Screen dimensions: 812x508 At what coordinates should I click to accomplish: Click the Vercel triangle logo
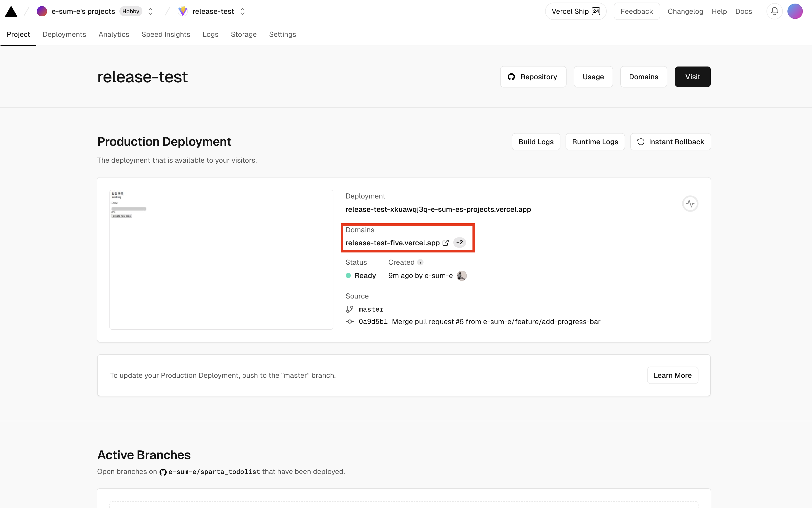click(11, 12)
